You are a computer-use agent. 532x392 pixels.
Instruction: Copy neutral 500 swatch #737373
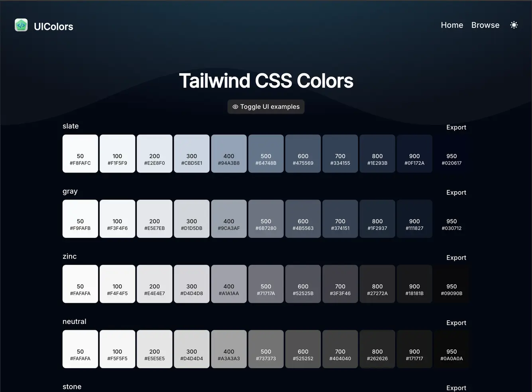pyautogui.click(x=266, y=349)
